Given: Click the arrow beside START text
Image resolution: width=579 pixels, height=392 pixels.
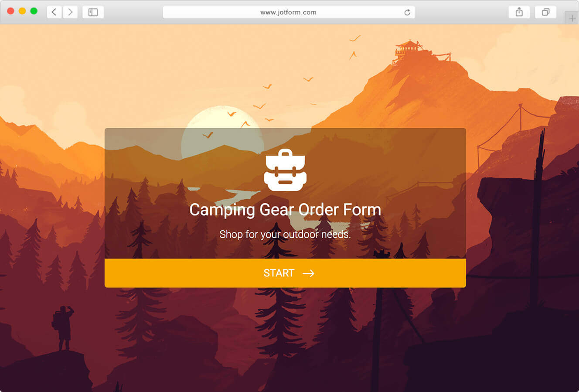Looking at the screenshot, I should [308, 273].
